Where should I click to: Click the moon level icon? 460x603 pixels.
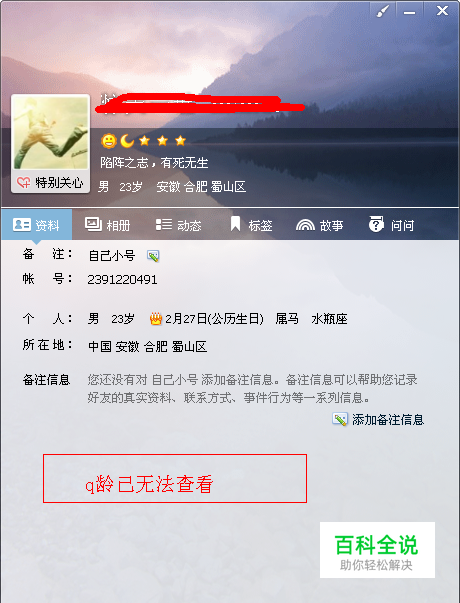(x=127, y=141)
